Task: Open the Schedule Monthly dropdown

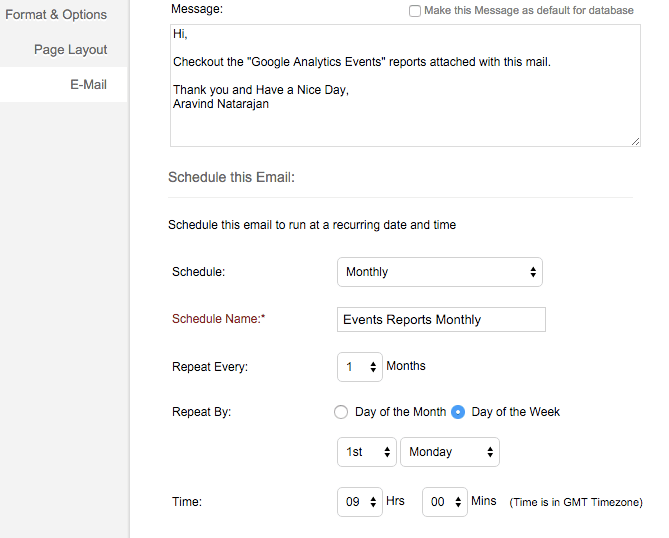Action: tap(439, 272)
